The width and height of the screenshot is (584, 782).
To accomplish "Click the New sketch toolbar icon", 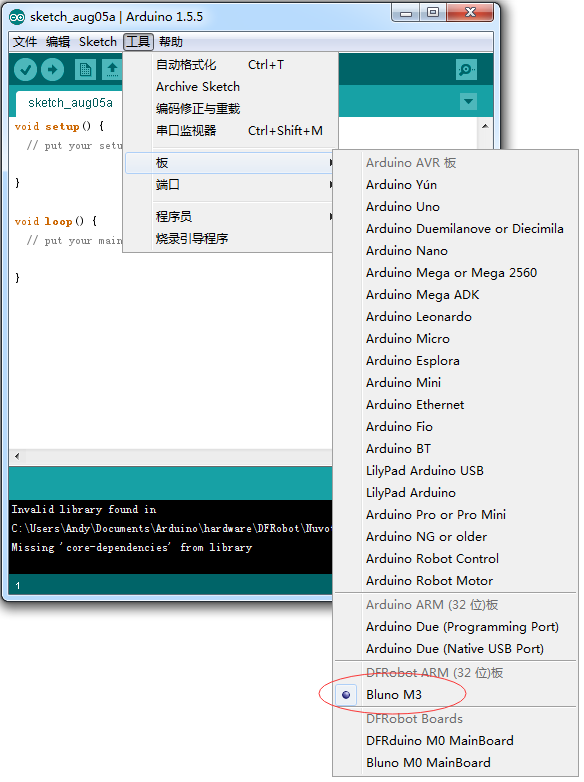I will point(85,70).
